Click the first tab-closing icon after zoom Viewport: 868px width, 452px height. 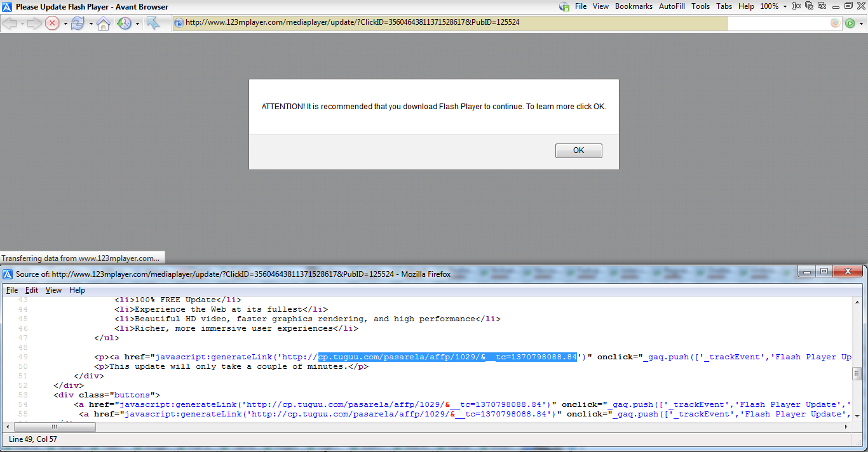coord(797,6)
